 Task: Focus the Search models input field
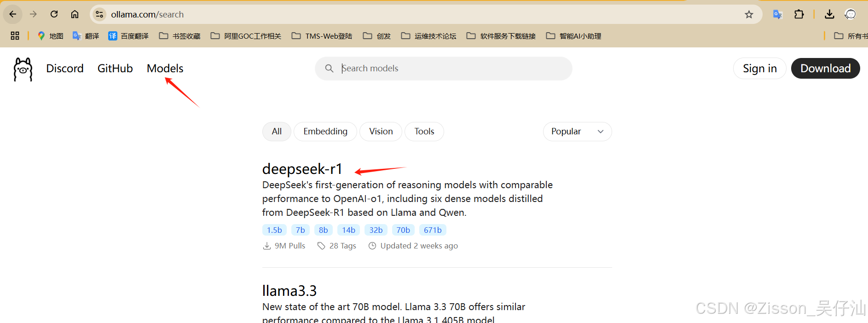click(x=443, y=69)
